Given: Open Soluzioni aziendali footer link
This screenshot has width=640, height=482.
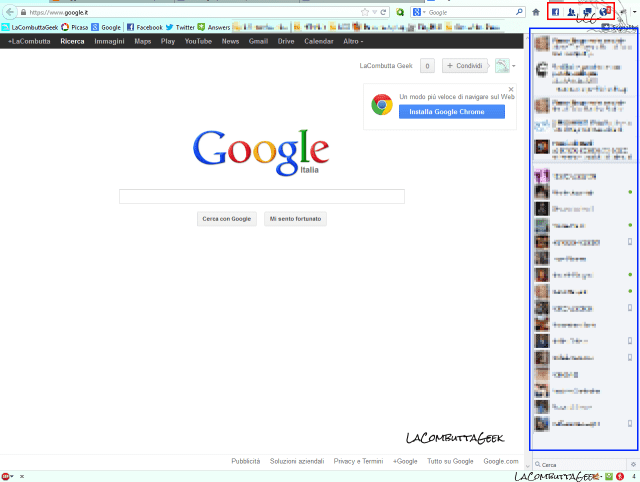Looking at the screenshot, I should pyautogui.click(x=297, y=461).
